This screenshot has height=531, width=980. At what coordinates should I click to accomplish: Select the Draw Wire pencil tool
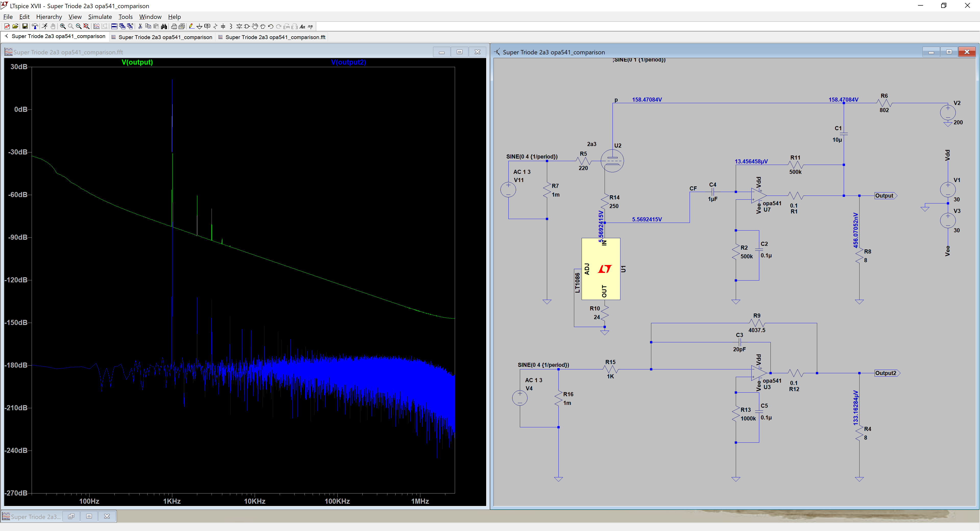[x=191, y=26]
